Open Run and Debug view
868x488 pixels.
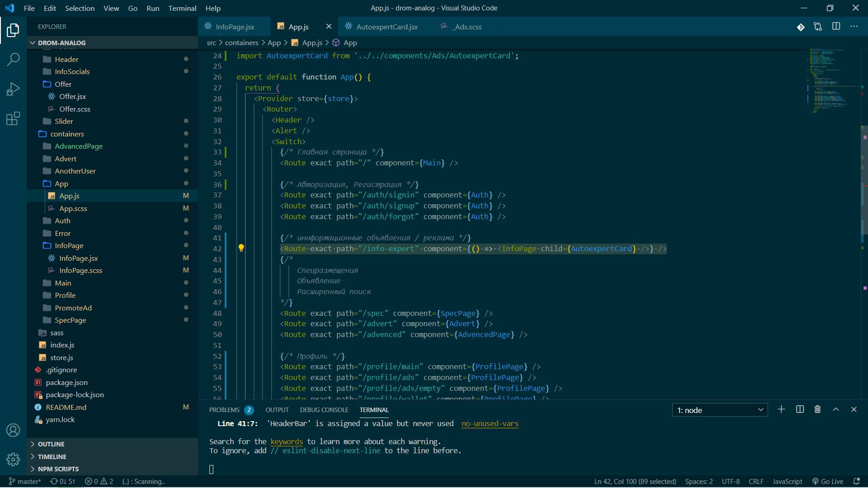click(13, 89)
